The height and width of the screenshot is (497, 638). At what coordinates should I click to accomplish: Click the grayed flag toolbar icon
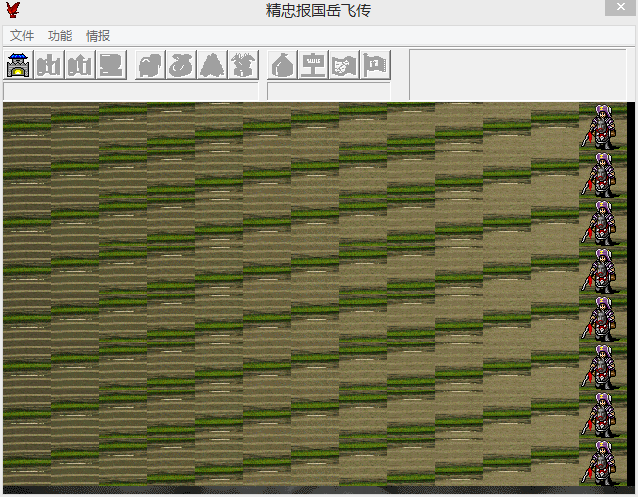(x=375, y=65)
